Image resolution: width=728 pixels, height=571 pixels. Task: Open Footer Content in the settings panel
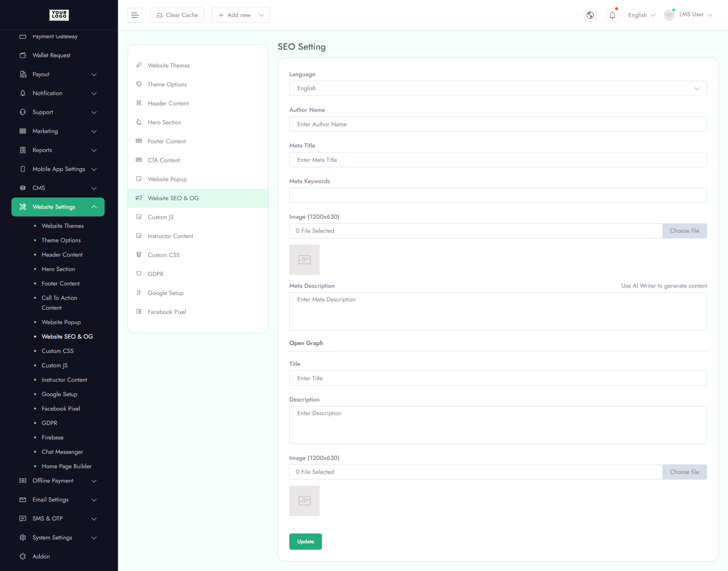(x=198, y=141)
